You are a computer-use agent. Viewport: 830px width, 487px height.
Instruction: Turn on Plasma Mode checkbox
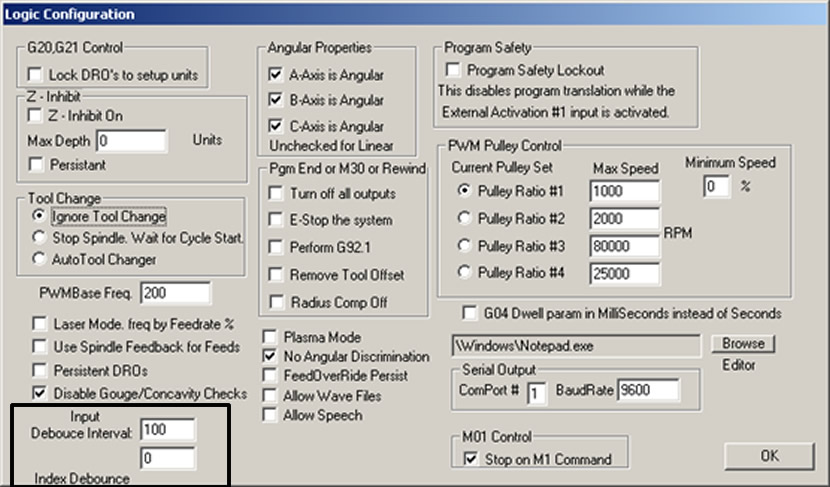(269, 338)
